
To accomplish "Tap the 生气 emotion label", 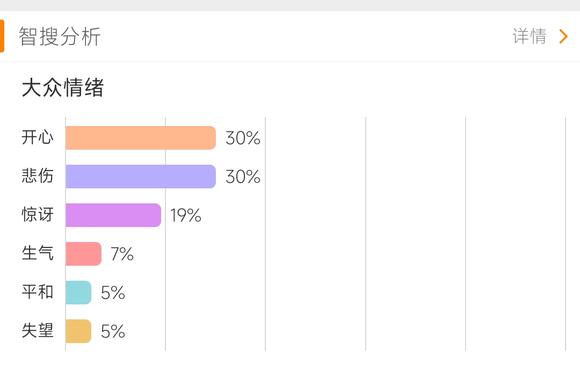I will [37, 253].
